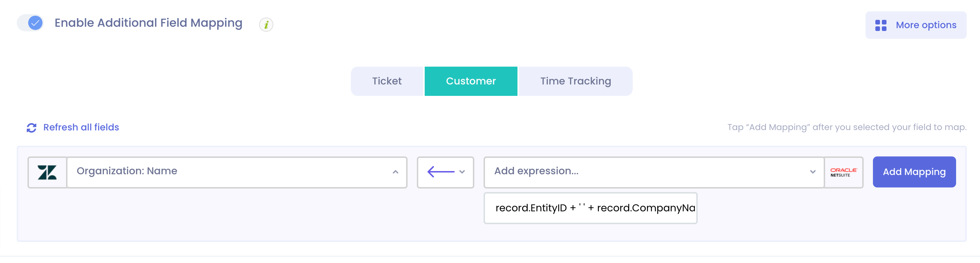The image size is (980, 263).
Task: Collapse the Organization: Name dropdown via its chevron
Action: coord(395,172)
